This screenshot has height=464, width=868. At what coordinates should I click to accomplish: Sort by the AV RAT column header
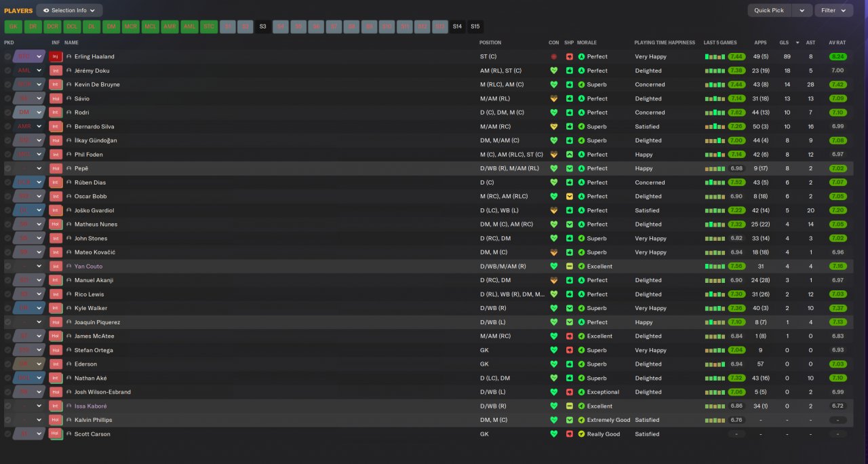tap(837, 43)
